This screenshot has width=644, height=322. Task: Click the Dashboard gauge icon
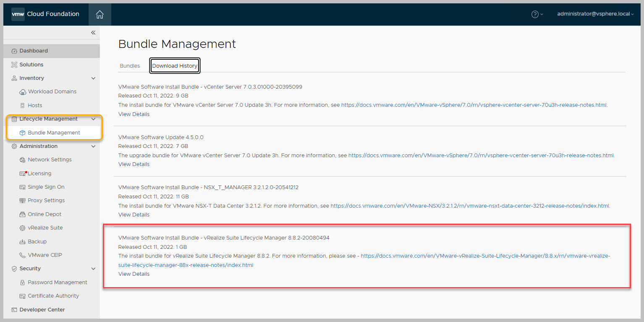[x=14, y=51]
